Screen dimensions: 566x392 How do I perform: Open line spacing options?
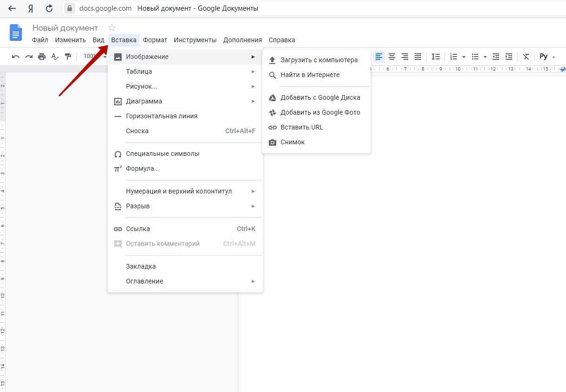(436, 57)
